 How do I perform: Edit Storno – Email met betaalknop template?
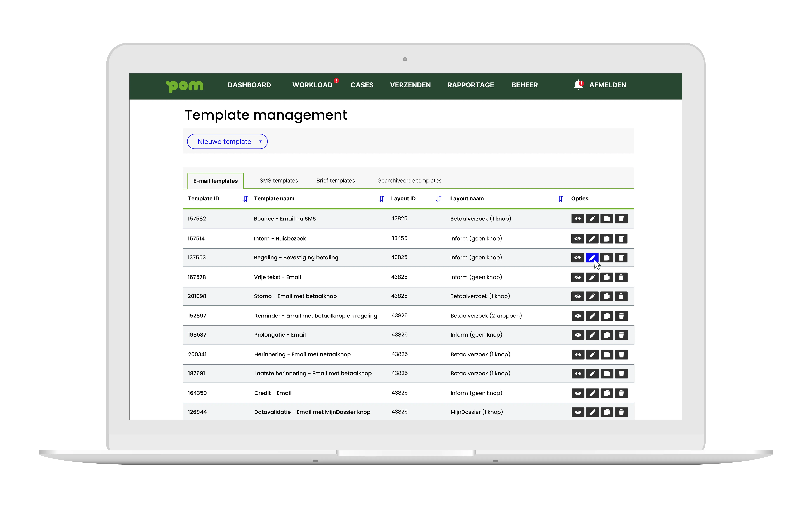click(x=592, y=296)
